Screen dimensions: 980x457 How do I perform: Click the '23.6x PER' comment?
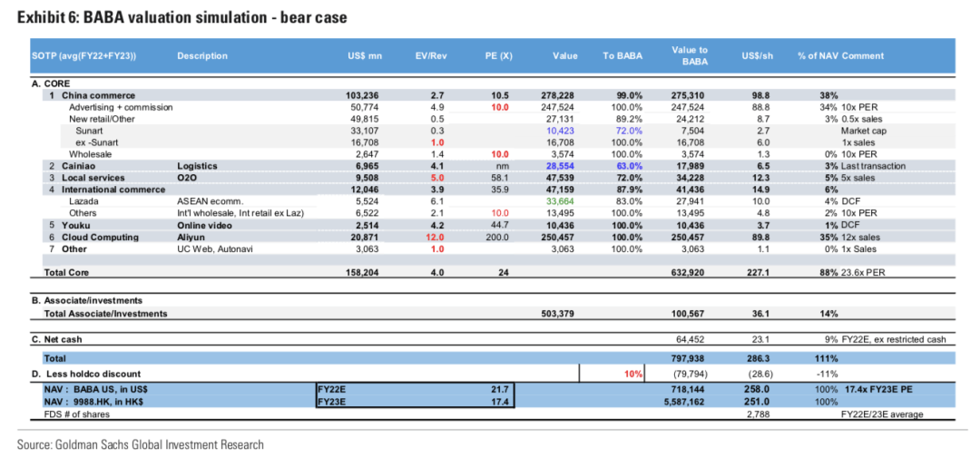coord(863,272)
